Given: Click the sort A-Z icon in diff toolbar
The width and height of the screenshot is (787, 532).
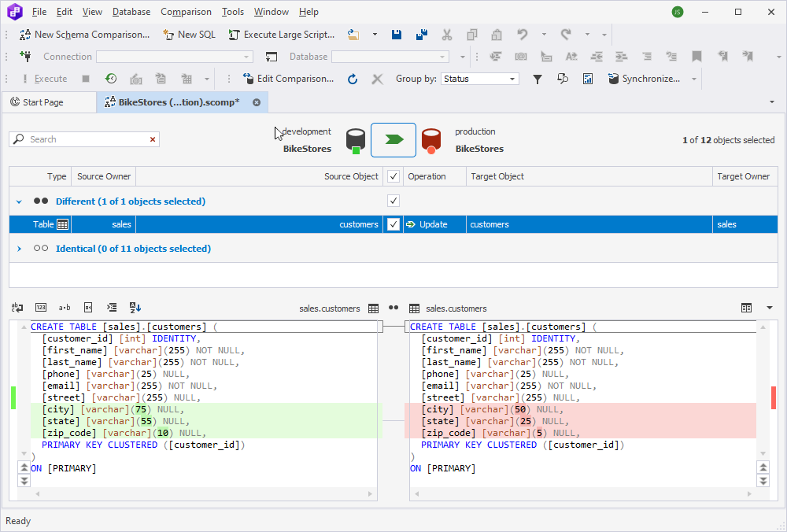Looking at the screenshot, I should (135, 308).
